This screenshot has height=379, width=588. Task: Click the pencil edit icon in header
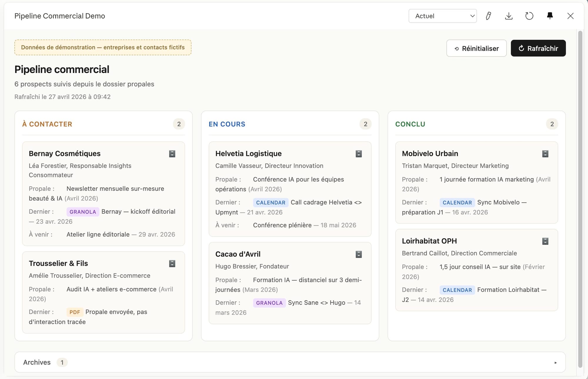click(488, 16)
